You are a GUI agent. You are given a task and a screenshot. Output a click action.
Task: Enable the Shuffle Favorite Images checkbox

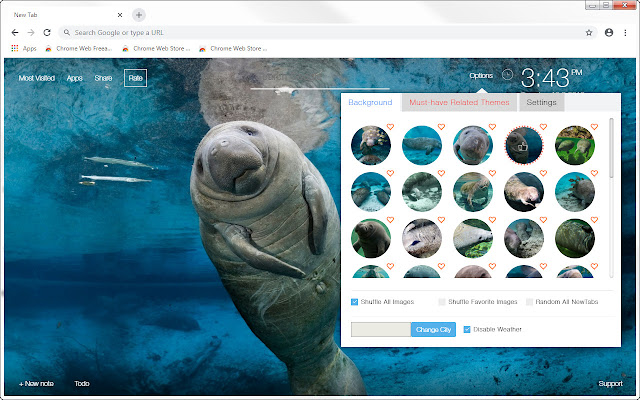442,302
